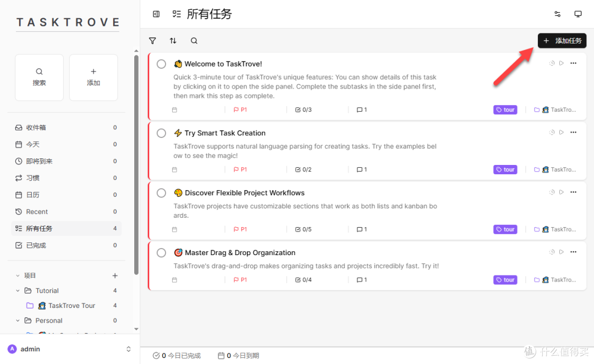
Task: Start play icon on Master Drag & Drop
Action: click(x=562, y=252)
